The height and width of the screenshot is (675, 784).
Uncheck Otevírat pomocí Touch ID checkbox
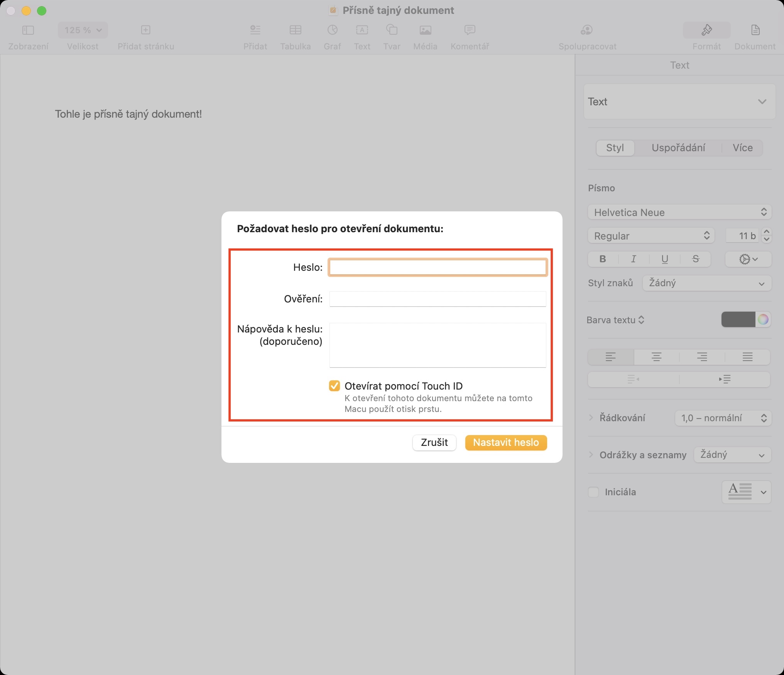pyautogui.click(x=335, y=386)
